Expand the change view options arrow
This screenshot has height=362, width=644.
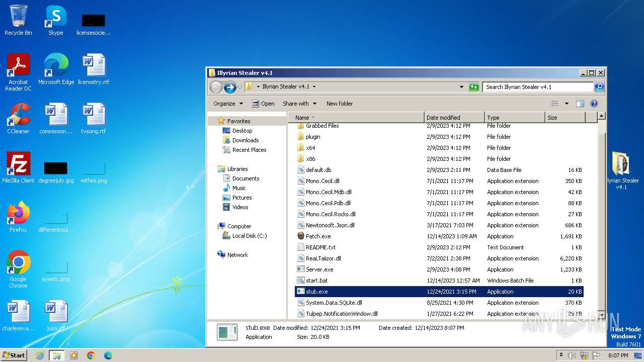click(567, 104)
